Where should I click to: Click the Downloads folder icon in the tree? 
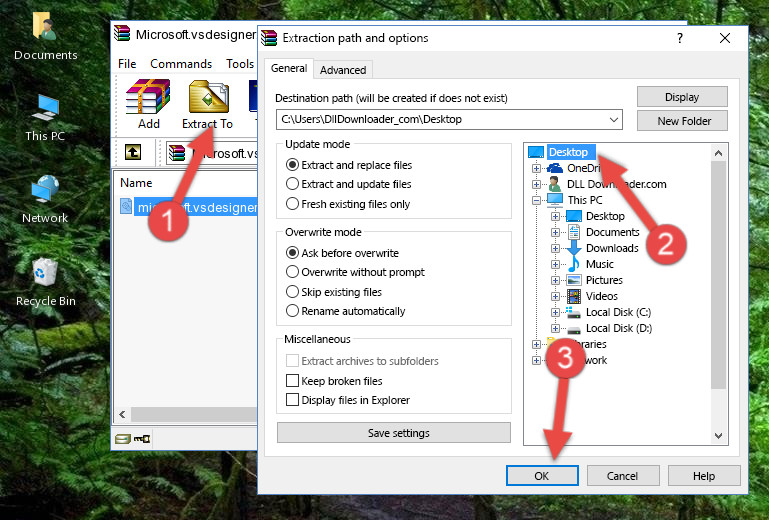(x=574, y=248)
